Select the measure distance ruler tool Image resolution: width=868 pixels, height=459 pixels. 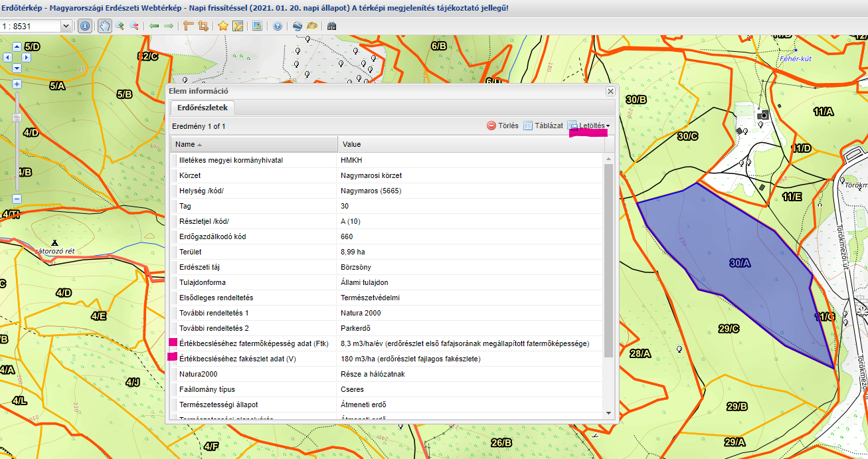[188, 26]
